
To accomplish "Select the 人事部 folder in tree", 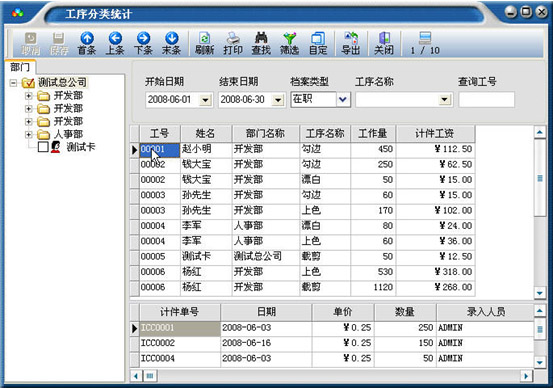I will 68,134.
